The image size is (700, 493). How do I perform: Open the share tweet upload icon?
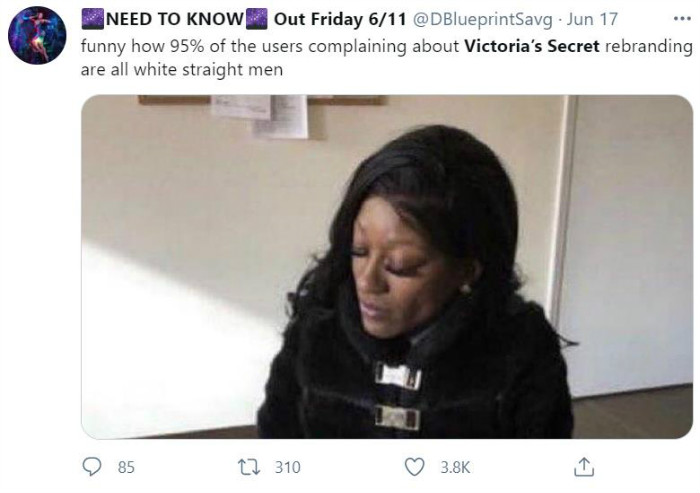click(x=584, y=467)
